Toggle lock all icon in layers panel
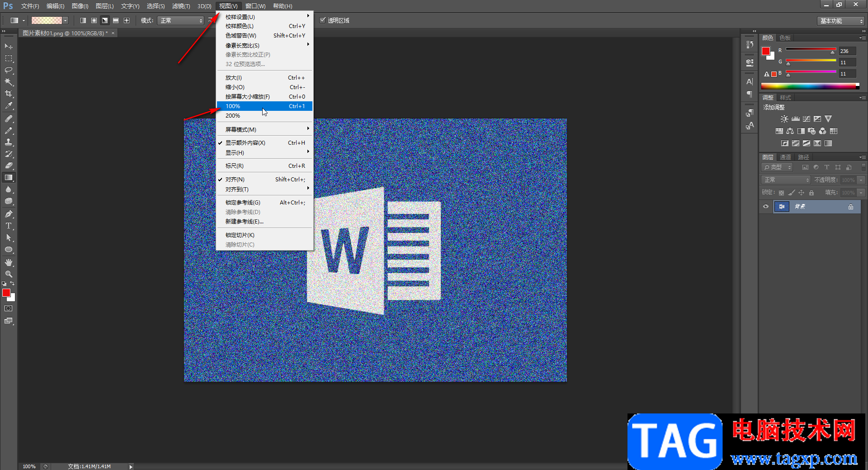The width and height of the screenshot is (868, 470). point(811,193)
